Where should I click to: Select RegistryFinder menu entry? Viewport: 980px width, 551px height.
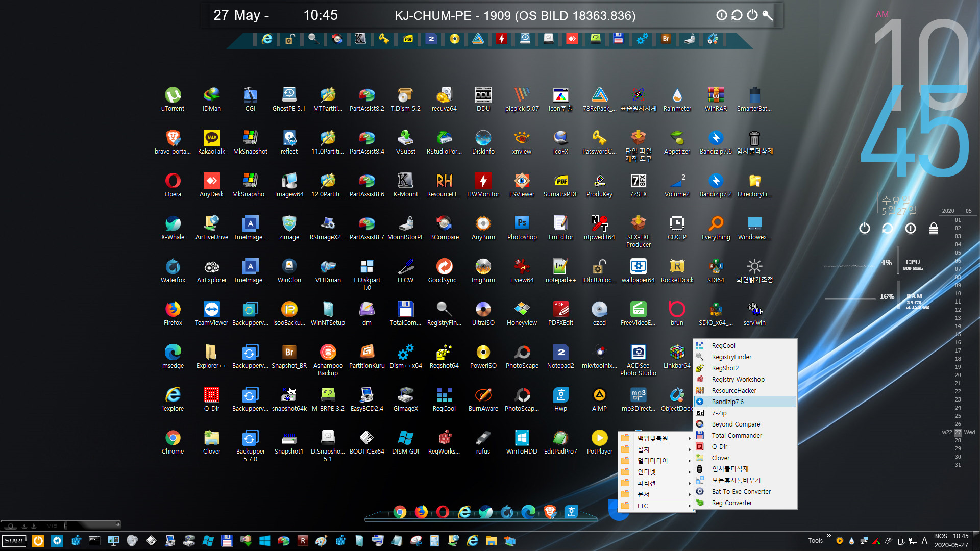(745, 357)
